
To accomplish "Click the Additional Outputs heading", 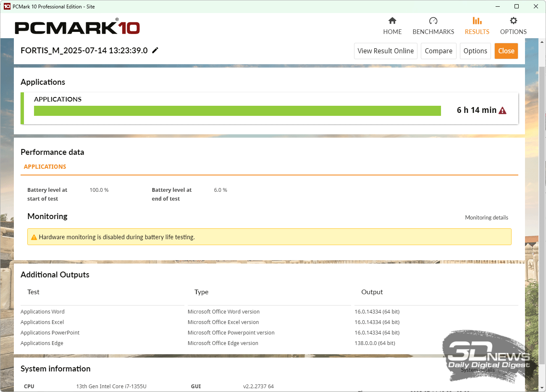I will pos(55,274).
